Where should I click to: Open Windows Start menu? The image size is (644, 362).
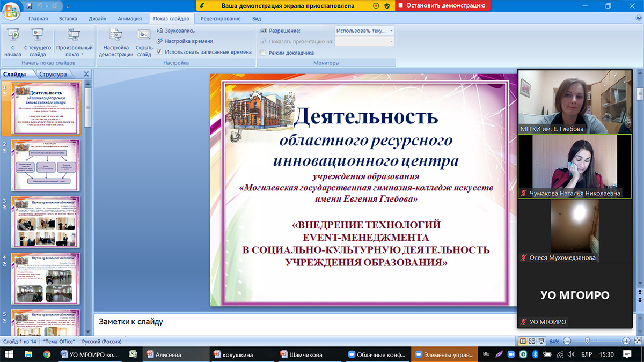(x=9, y=354)
